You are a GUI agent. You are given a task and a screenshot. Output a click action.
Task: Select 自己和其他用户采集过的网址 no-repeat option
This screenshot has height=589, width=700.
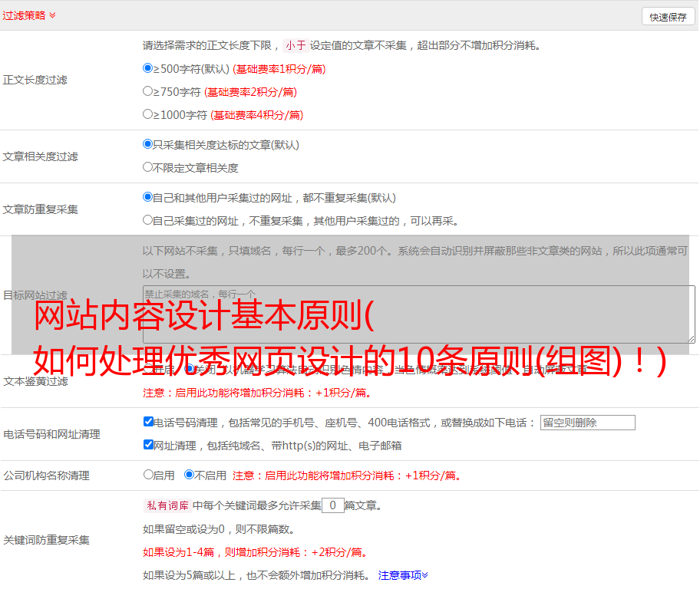click(x=148, y=197)
